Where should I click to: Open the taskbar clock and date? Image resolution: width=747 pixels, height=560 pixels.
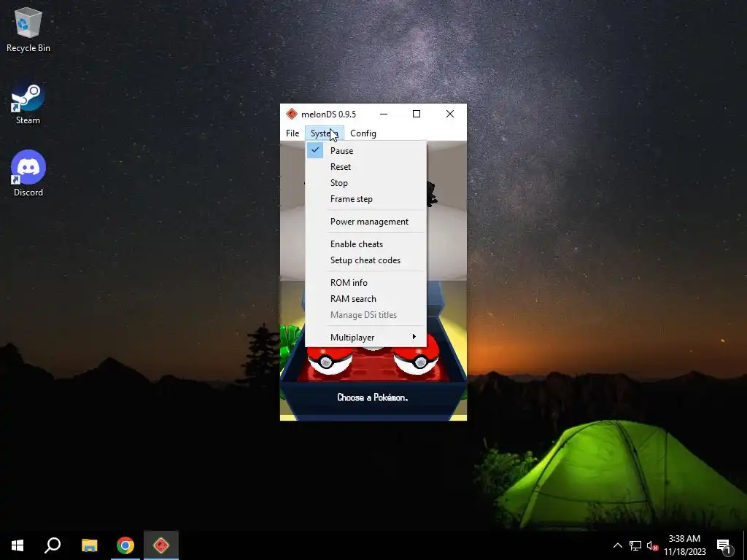(684, 545)
